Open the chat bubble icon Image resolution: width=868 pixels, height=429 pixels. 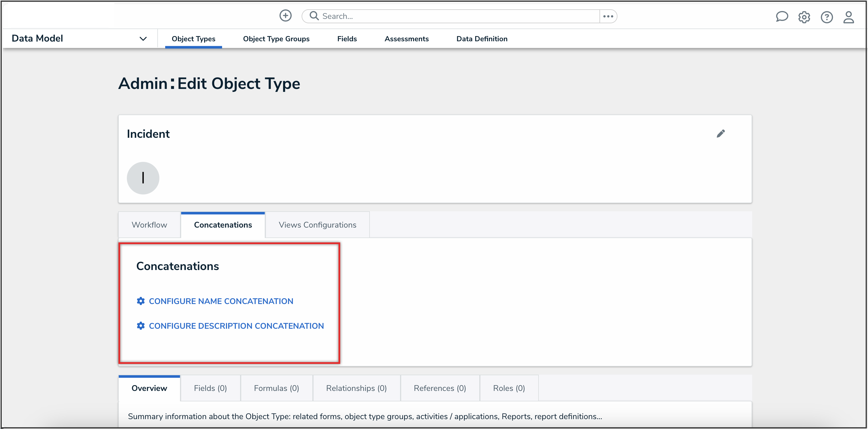(x=781, y=17)
